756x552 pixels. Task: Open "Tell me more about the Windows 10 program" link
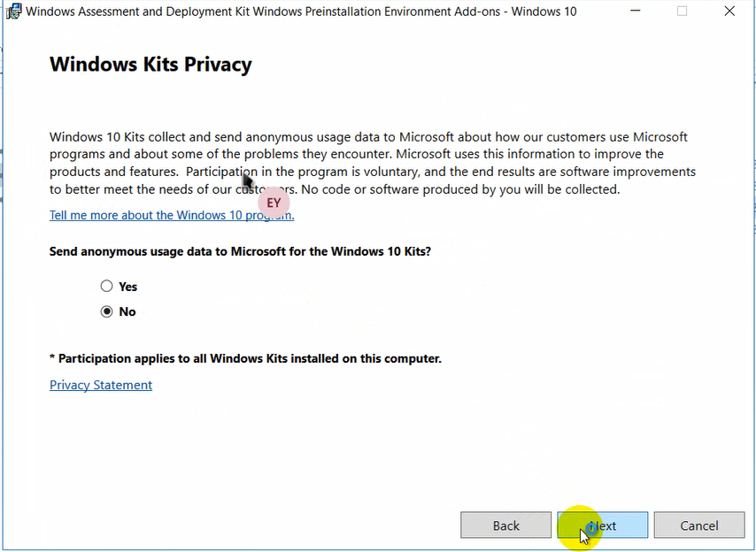point(172,215)
